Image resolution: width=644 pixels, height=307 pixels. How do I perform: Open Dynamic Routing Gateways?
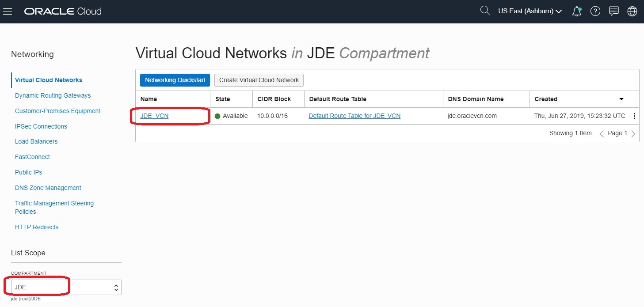click(53, 95)
